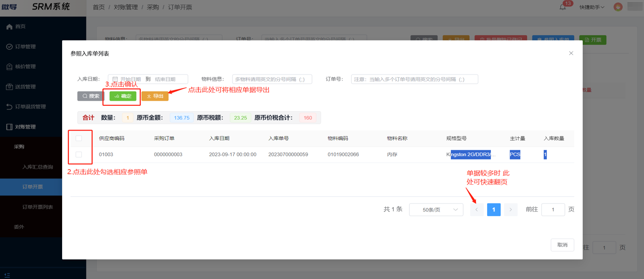Viewport: 644px width, 279px height.
Task: Click 首页 in the breadcrumb
Action: coord(99,7)
